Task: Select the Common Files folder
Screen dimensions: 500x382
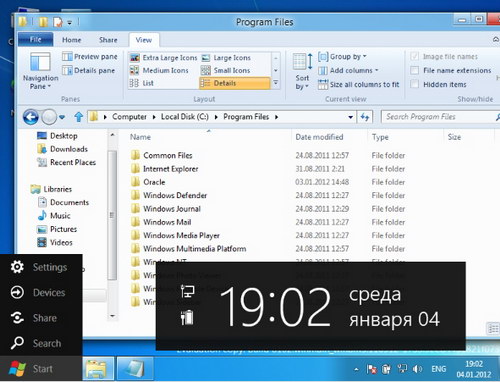Action: pyautogui.click(x=168, y=155)
